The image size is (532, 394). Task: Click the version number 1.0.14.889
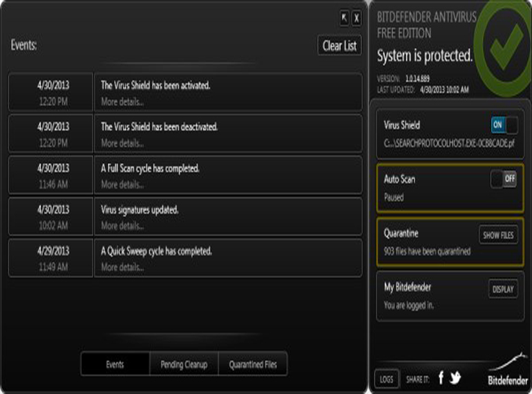pos(417,79)
